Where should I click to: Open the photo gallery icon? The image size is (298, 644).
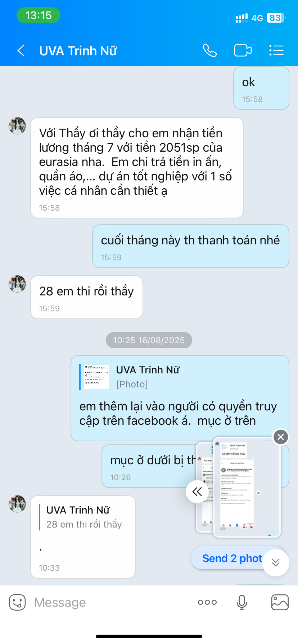[x=280, y=602]
